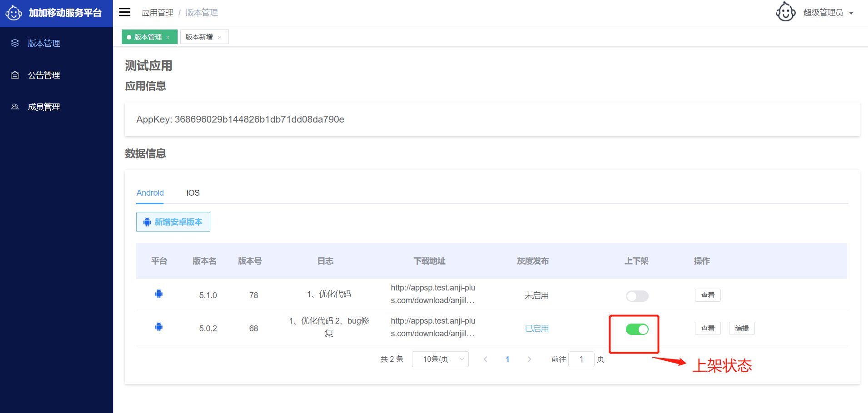Click the 超级管理员 avatar icon
This screenshot has width=868, height=413.
tap(785, 12)
